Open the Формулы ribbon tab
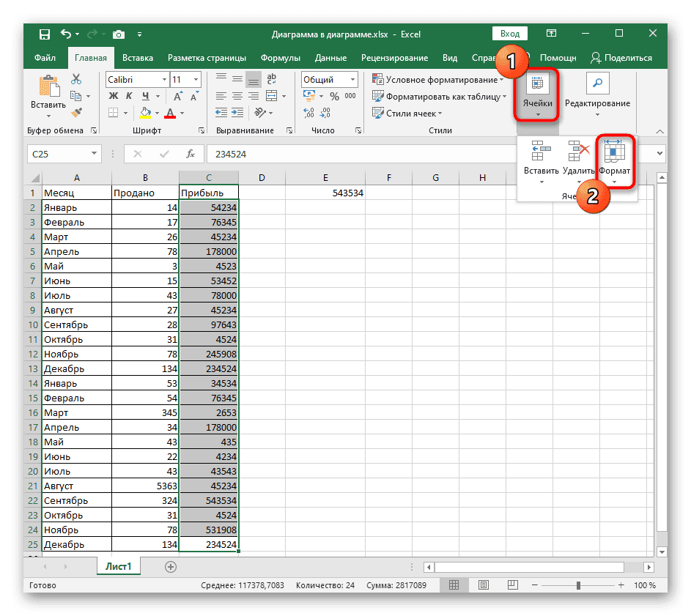The width and height of the screenshot is (691, 616). pyautogui.click(x=280, y=58)
